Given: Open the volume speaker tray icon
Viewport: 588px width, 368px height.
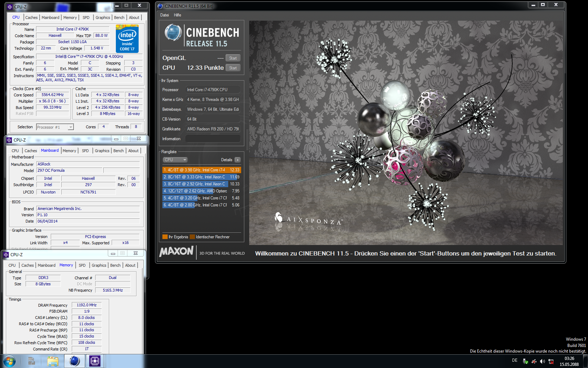Looking at the screenshot, I should coord(542,361).
